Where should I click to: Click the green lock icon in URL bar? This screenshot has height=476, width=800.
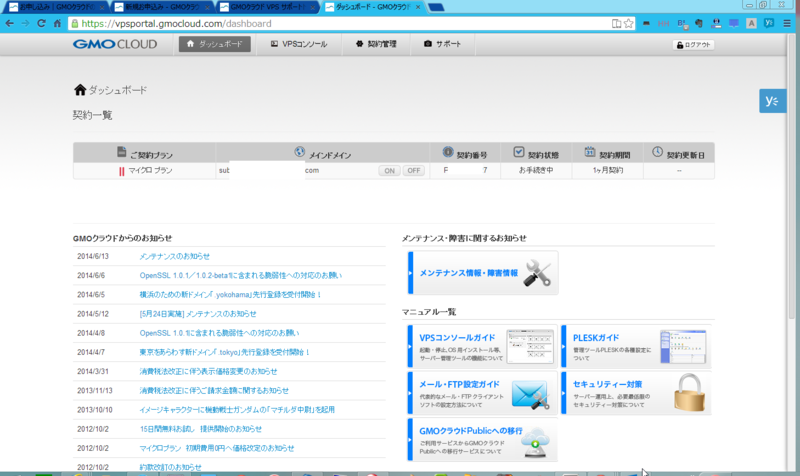[x=75, y=23]
